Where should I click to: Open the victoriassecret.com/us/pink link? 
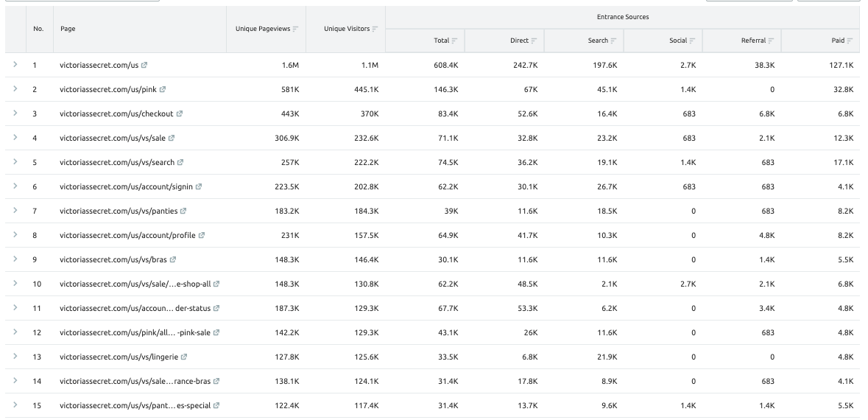[x=108, y=89]
